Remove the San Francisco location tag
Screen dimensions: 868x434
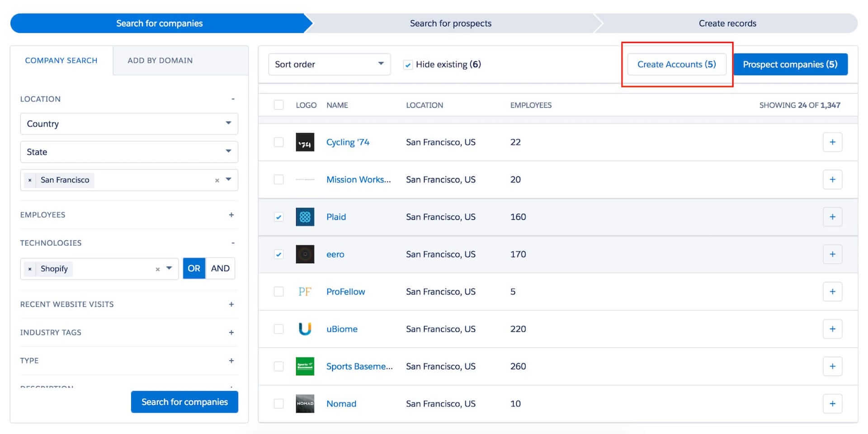[x=30, y=180]
